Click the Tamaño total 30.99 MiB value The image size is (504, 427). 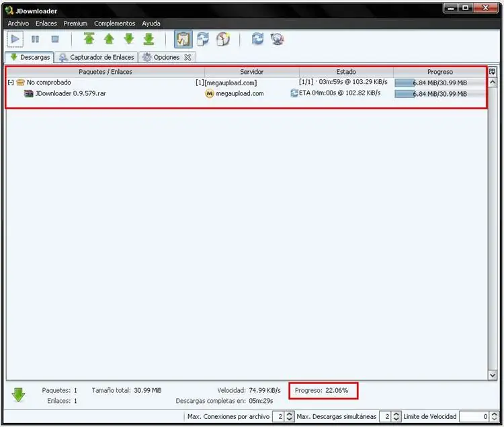point(148,390)
